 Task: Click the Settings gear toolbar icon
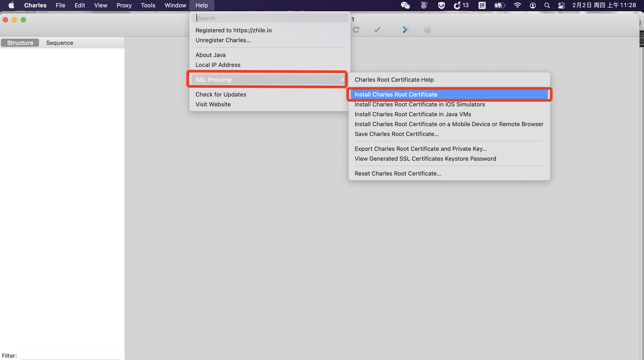tap(427, 30)
